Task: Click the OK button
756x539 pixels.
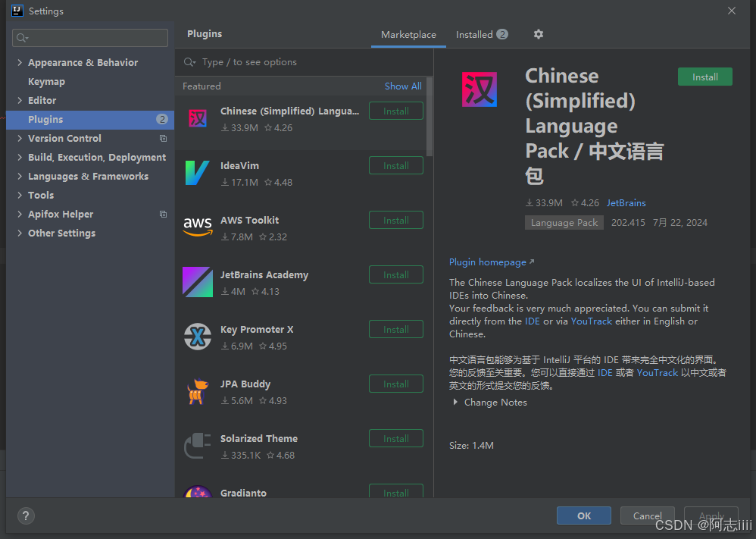Action: [584, 515]
